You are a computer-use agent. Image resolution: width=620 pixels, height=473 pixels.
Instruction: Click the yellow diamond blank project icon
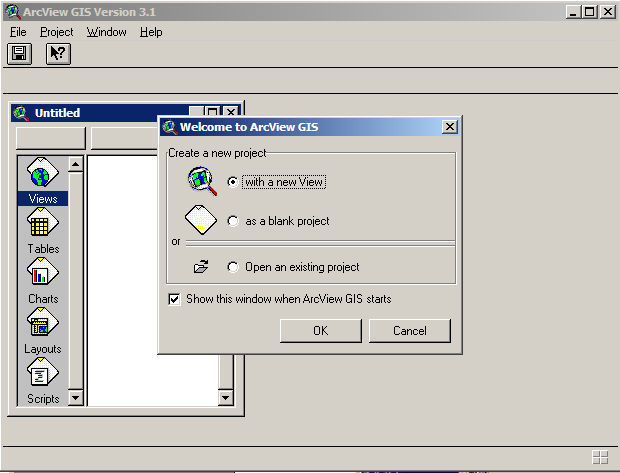(201, 220)
